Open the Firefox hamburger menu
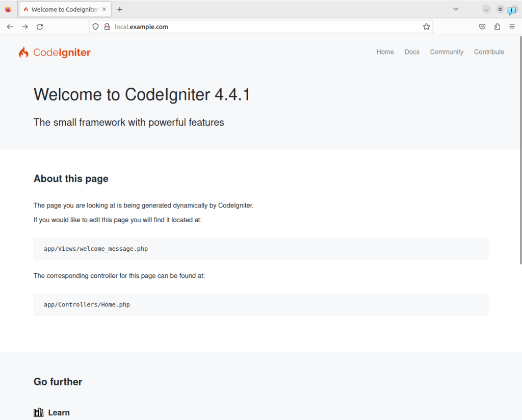The height and width of the screenshot is (420, 522). [x=512, y=27]
